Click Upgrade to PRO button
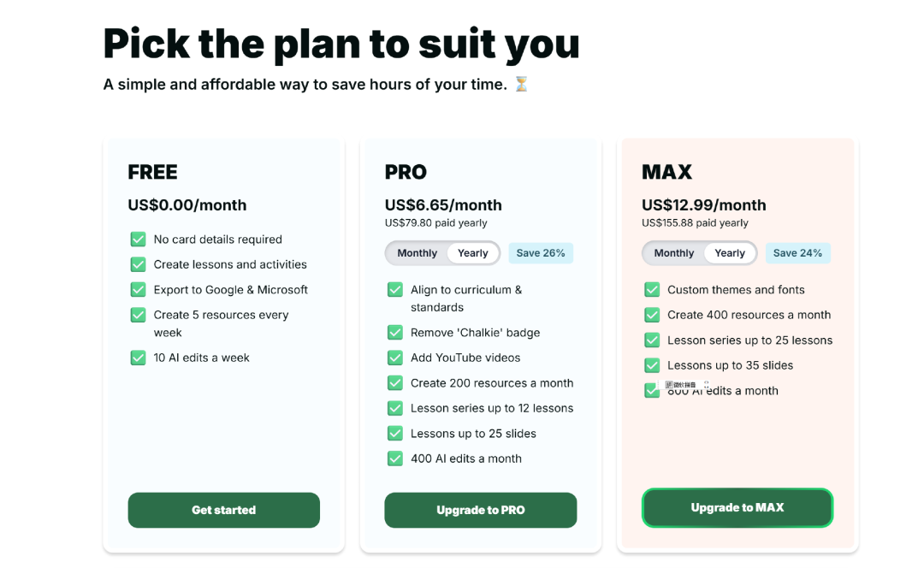 (x=480, y=510)
